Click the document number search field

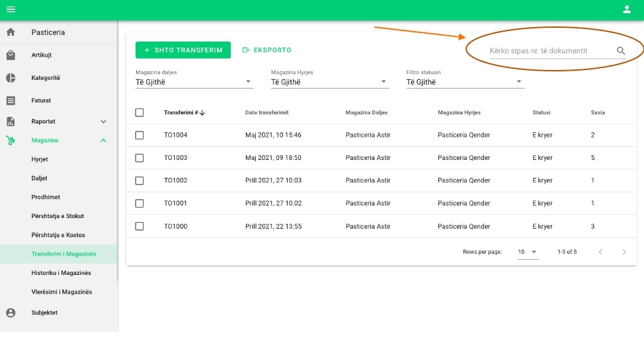pyautogui.click(x=549, y=51)
